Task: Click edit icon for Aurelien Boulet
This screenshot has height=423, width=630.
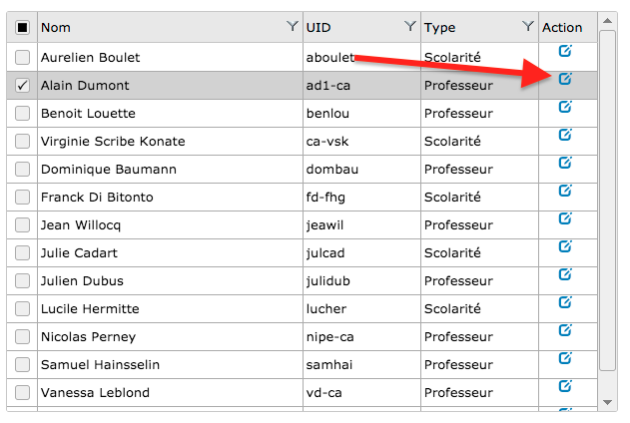Action: 565,51
